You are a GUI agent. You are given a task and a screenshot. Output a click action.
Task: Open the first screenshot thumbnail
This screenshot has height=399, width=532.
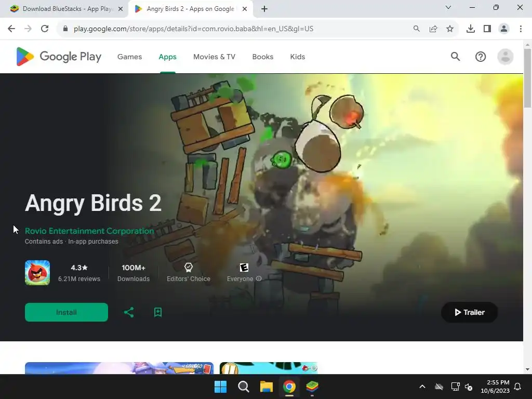tap(119, 368)
